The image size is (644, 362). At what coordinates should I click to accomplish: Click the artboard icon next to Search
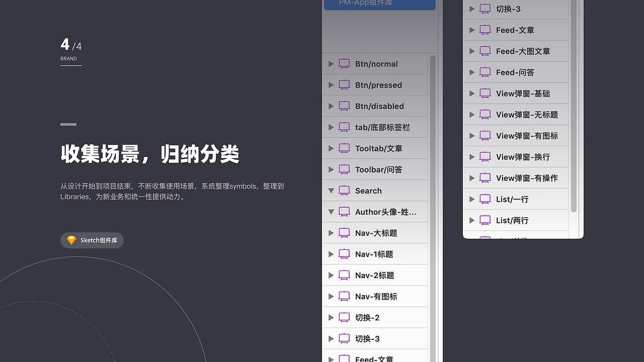pyautogui.click(x=344, y=191)
